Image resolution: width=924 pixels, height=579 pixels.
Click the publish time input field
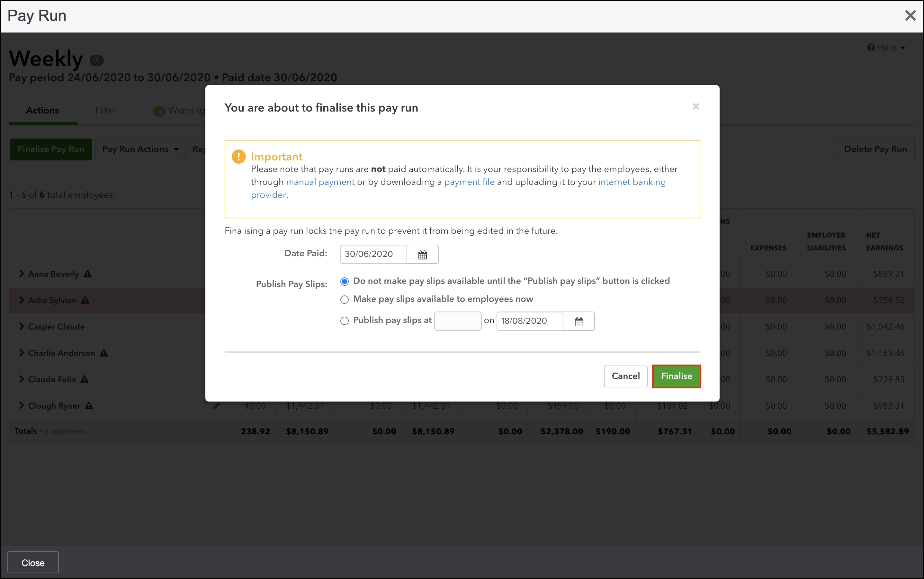[x=457, y=321]
